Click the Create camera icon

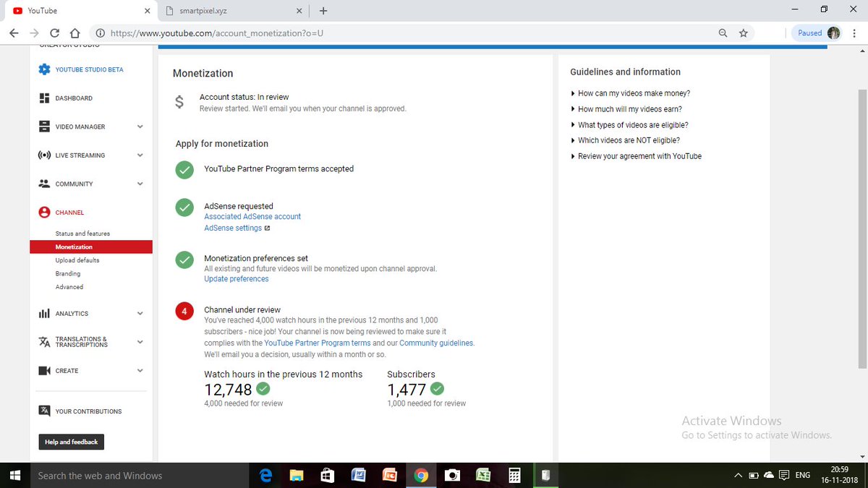44,371
